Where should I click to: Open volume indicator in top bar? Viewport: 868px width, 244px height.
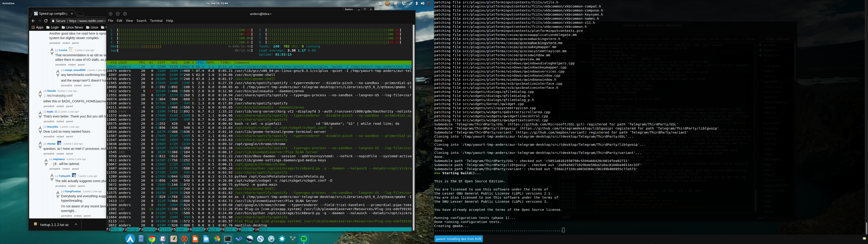[x=423, y=3]
